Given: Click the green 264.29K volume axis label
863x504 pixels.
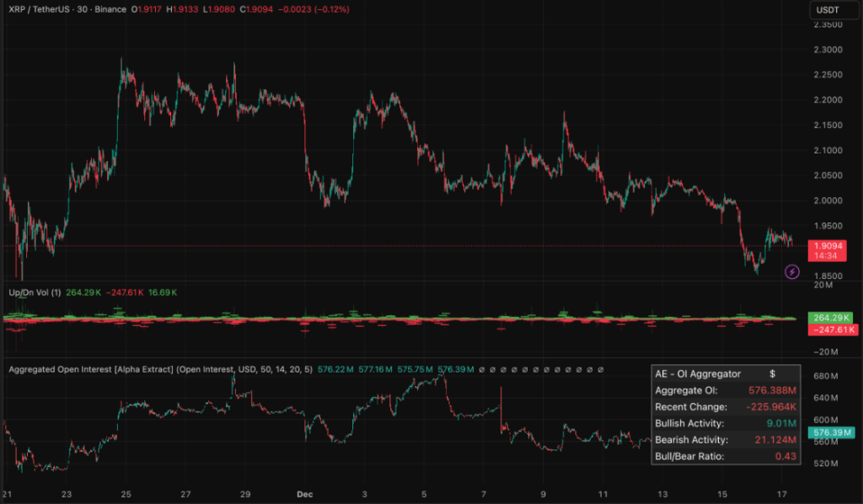Looking at the screenshot, I should (831, 318).
